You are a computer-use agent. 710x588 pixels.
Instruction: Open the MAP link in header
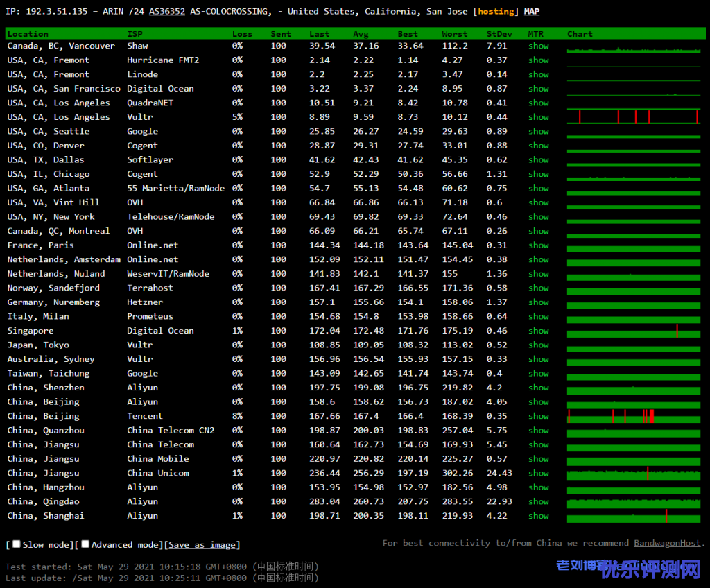532,11
